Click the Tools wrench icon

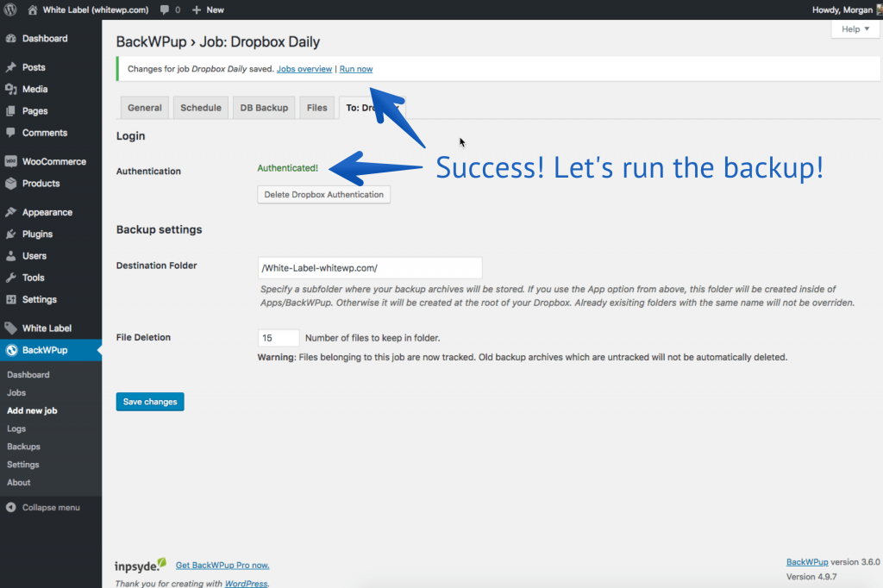(x=10, y=277)
